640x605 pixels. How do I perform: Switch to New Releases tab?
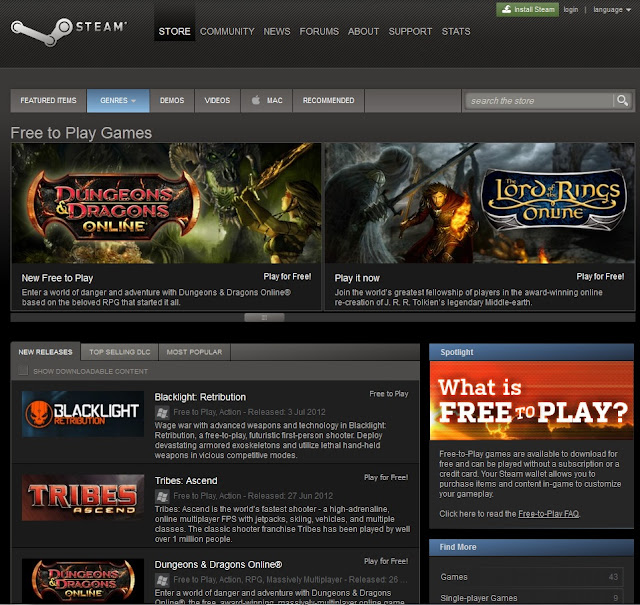[45, 351]
